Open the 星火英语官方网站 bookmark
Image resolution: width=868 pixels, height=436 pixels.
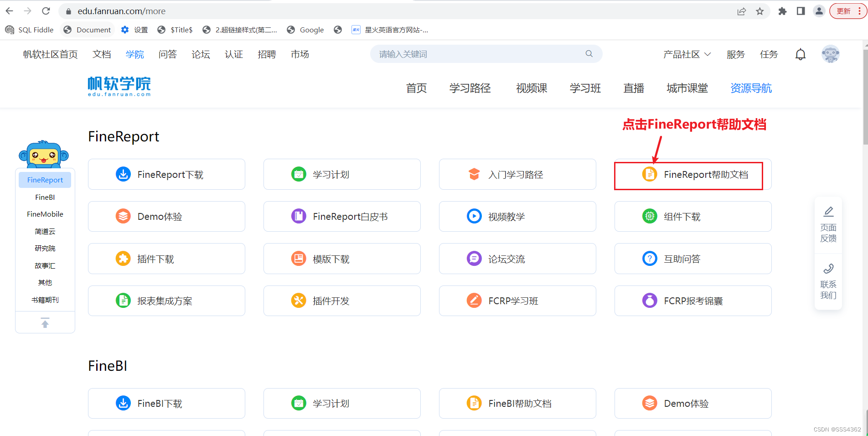tap(390, 30)
